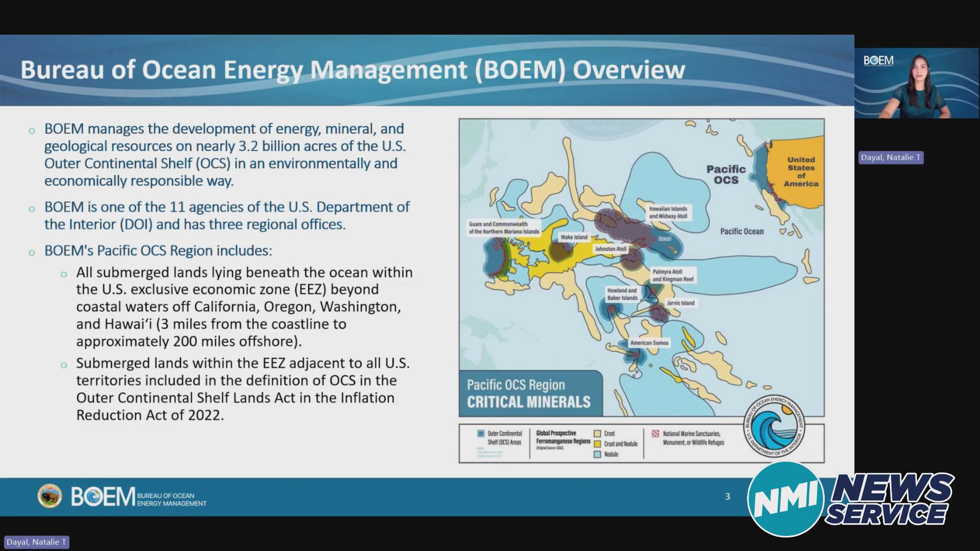This screenshot has height=551, width=980.
Task: Click the Crust legend swatch
Action: [x=597, y=433]
